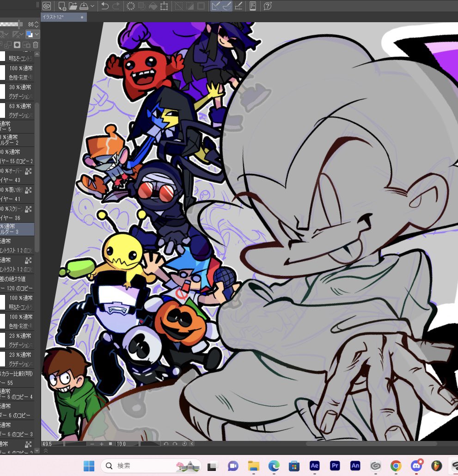Select the 63 %通常 gradient layer
Viewport: 458px width, 476px height.
(17, 110)
